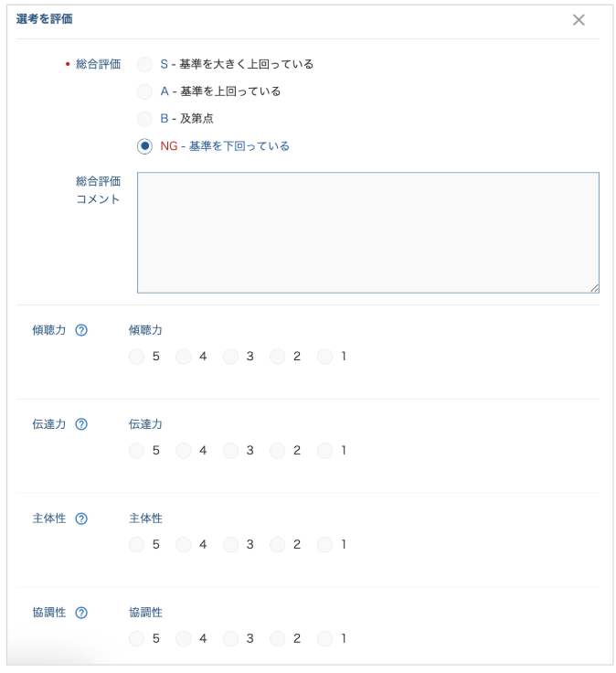Image resolution: width=616 pixels, height=673 pixels.
Task: Open help icon next to 主体性
Action: coord(81,518)
